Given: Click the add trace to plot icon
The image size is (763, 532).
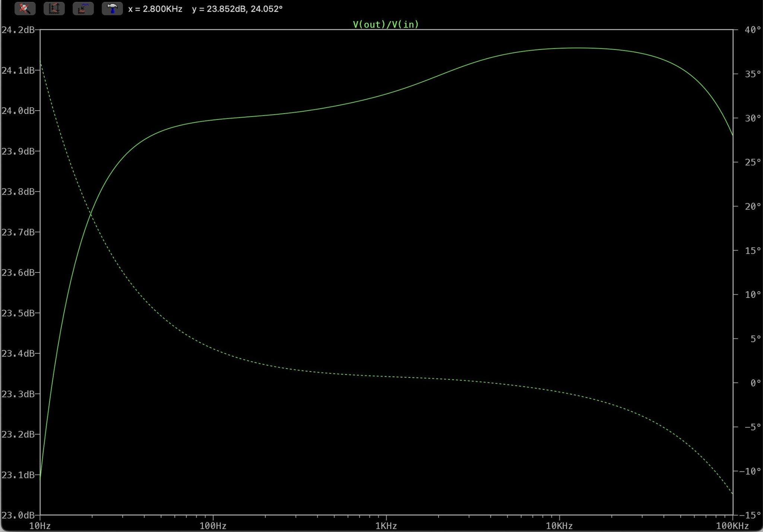Looking at the screenshot, I should [83, 9].
